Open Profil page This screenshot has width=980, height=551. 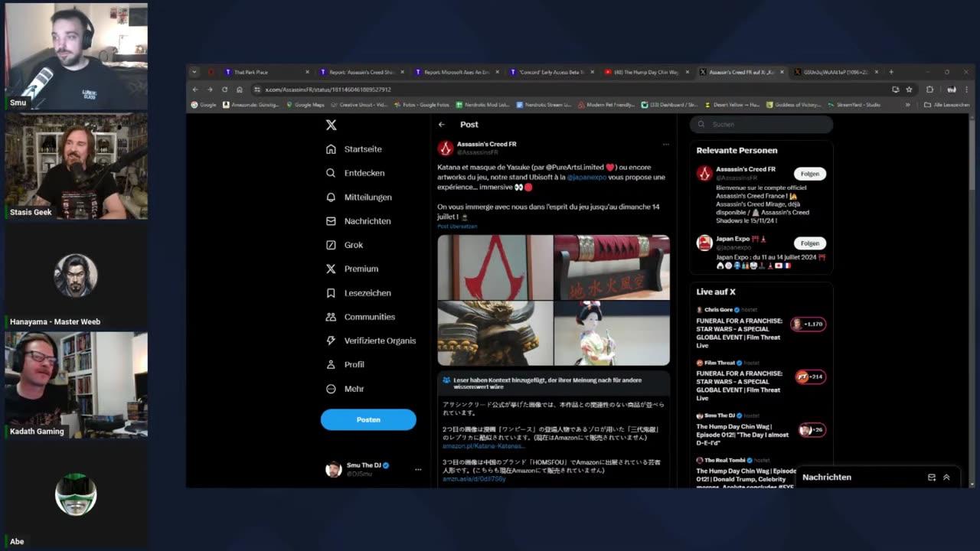(345, 364)
